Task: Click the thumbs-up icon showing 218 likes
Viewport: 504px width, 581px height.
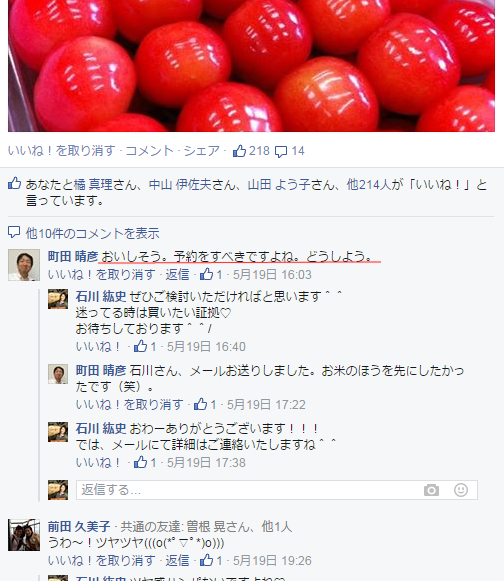Action: [239, 151]
